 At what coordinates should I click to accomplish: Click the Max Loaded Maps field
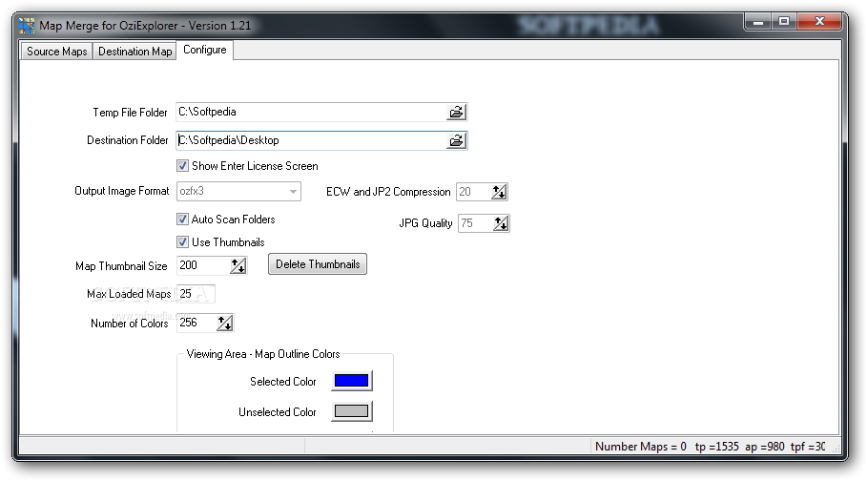196,294
